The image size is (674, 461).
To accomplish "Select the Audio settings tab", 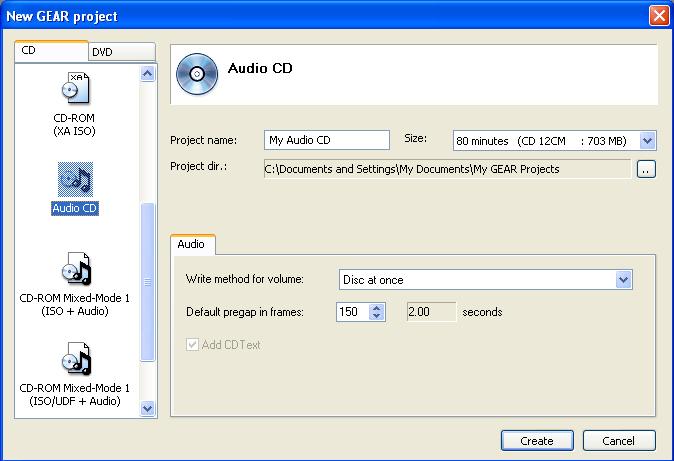I will point(191,244).
